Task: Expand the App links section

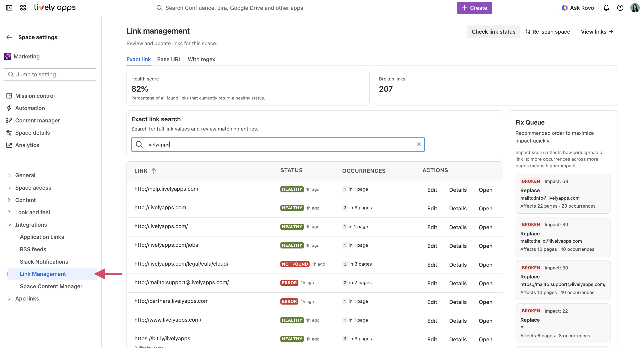Action: [x=9, y=299]
